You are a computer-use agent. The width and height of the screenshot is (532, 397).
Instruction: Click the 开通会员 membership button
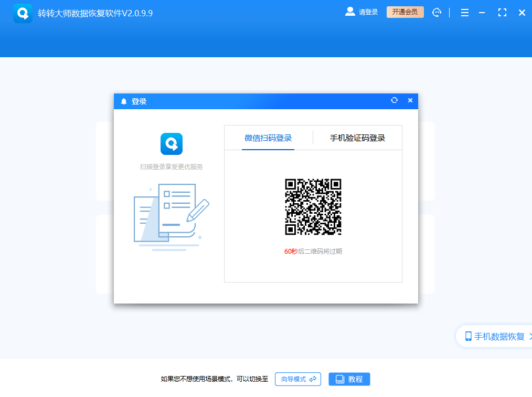tap(405, 12)
